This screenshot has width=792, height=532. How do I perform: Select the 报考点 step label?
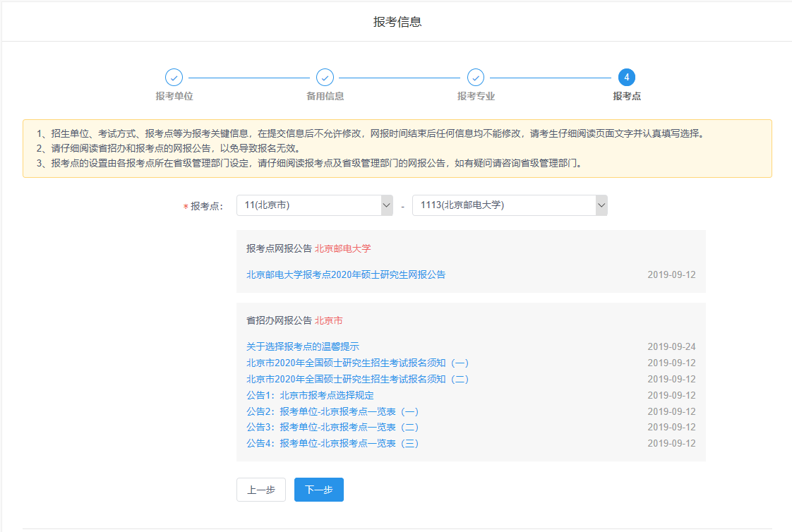click(x=626, y=96)
